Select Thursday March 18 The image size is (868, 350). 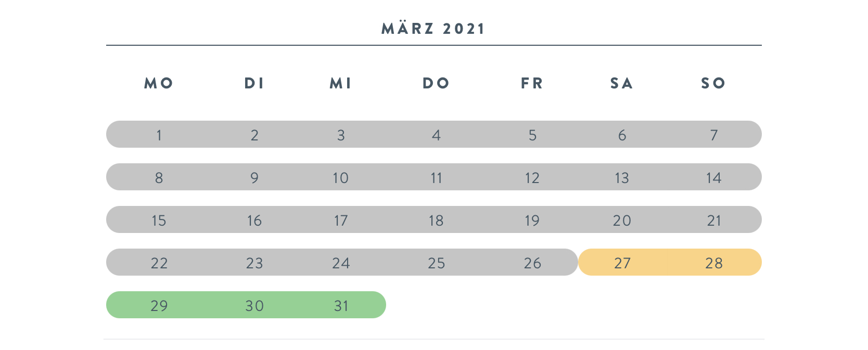(x=436, y=221)
